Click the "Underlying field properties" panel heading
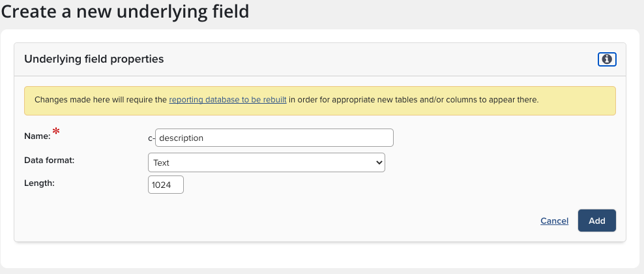Image resolution: width=644 pixels, height=274 pixels. pyautogui.click(x=94, y=59)
